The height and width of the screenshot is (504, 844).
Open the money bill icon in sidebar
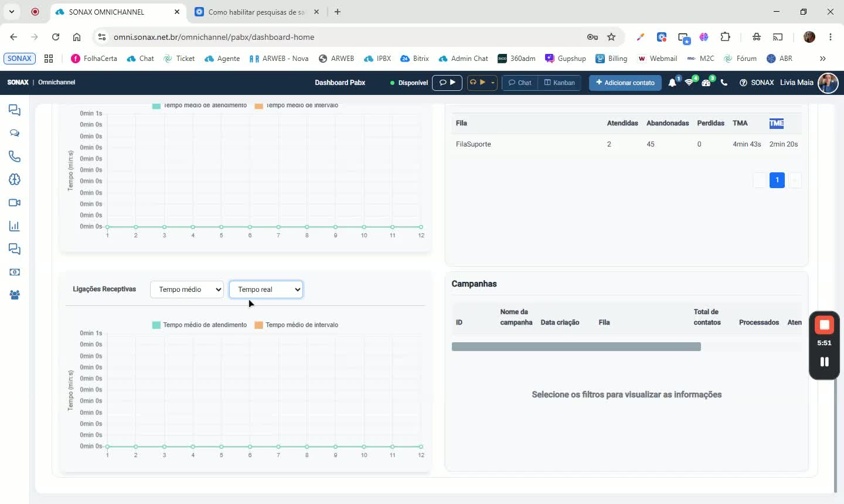tap(15, 272)
